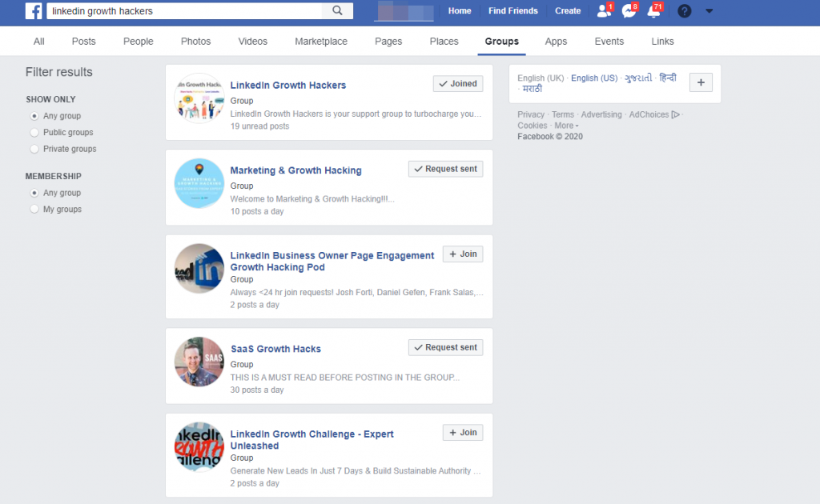Join LinkedIn Business Owner Page Engagement group

463,254
